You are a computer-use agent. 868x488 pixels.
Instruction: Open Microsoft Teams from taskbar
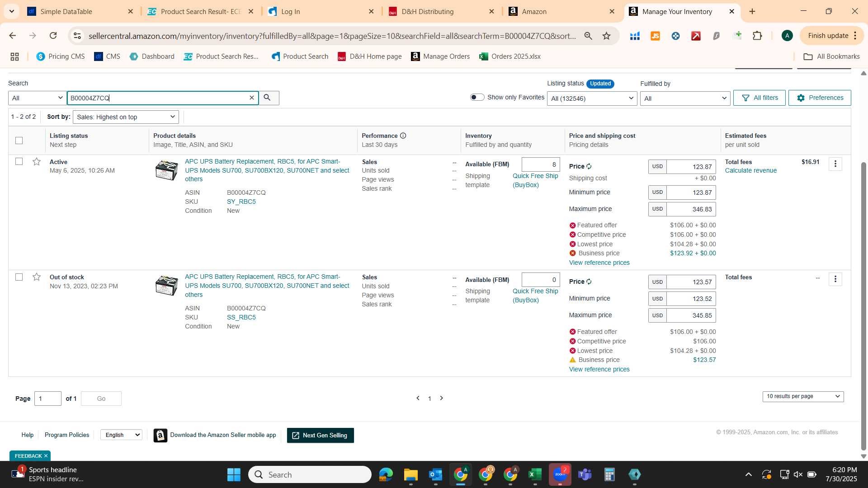[585, 474]
